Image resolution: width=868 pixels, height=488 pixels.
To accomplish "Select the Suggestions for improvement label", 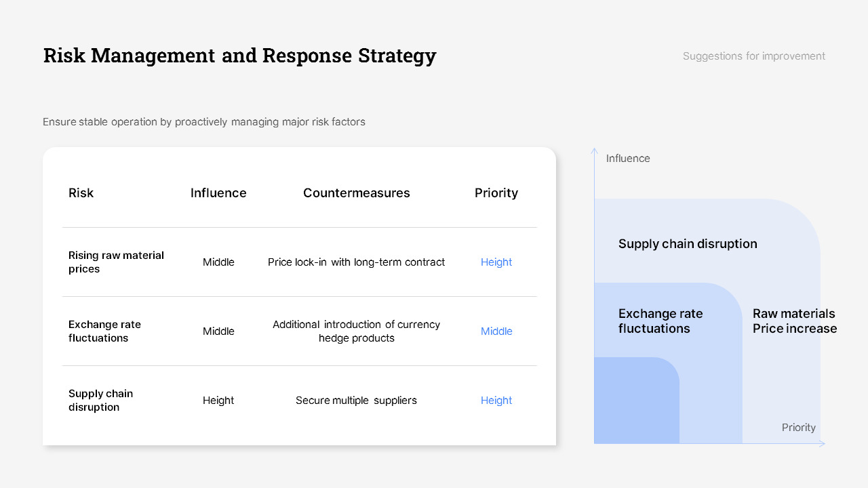I will (x=753, y=56).
